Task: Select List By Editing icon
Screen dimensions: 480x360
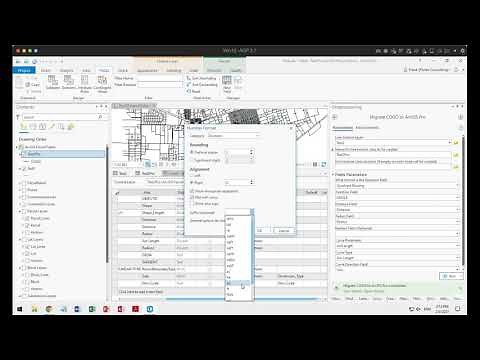Action: tap(52, 126)
